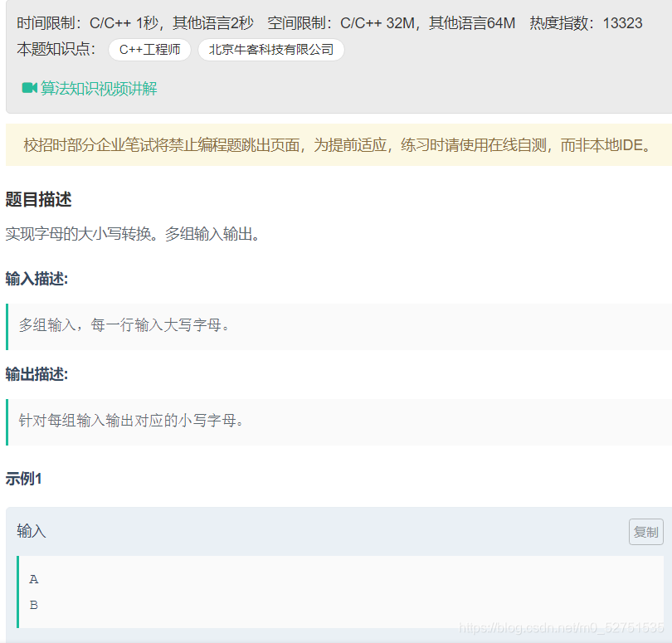Click the text 实现字母的大小写转换。多组输入输出。

(133, 234)
